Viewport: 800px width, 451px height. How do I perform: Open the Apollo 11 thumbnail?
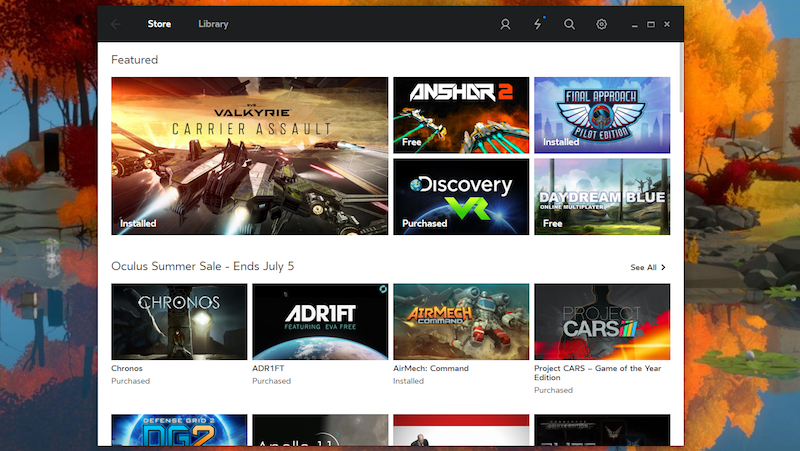click(320, 430)
